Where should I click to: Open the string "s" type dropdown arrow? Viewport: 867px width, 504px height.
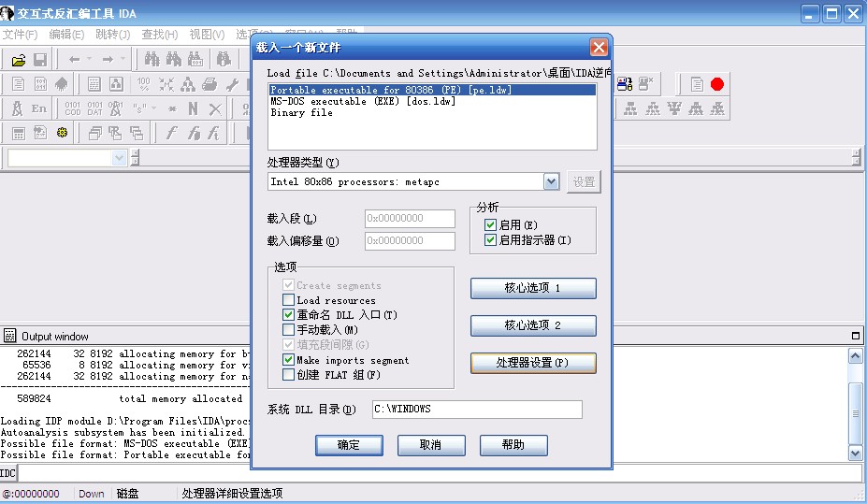pos(154,108)
